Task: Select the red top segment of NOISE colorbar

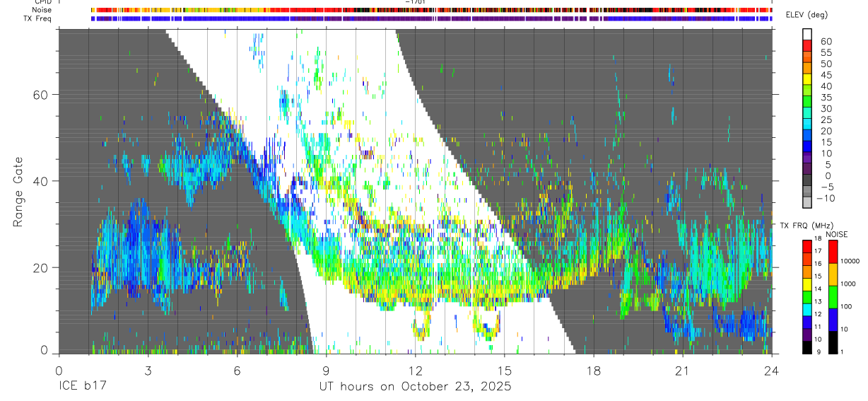Action: [x=833, y=252]
